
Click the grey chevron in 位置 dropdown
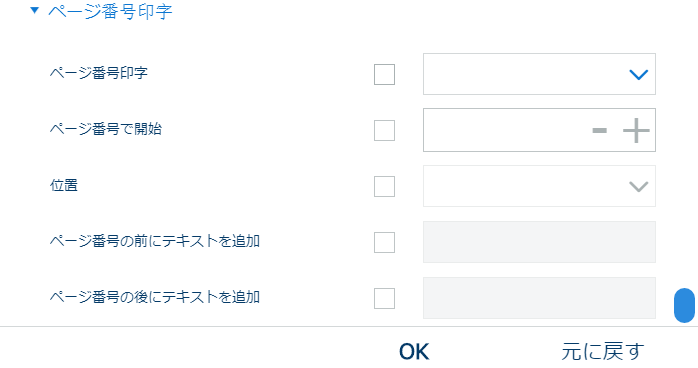coord(638,187)
